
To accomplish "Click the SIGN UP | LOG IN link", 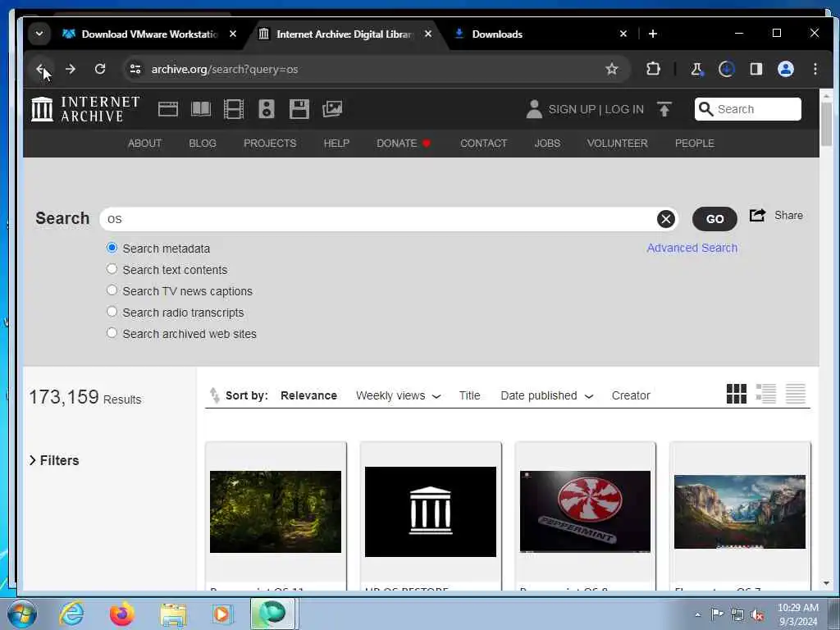I will click(x=596, y=109).
